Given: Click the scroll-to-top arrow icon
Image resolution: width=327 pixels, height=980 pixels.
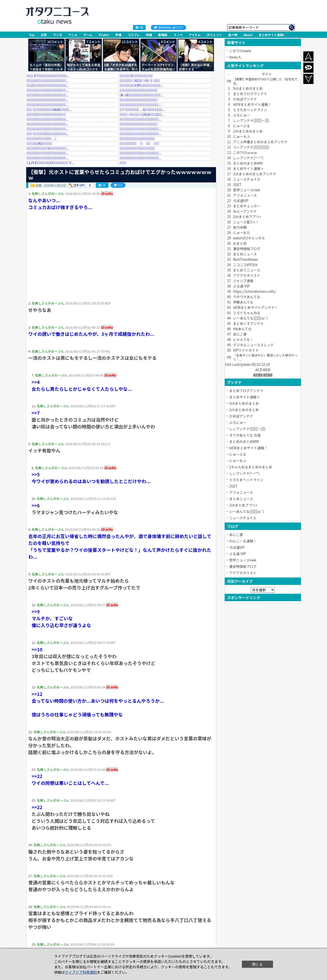Looking at the screenshot, I should click(308, 56).
